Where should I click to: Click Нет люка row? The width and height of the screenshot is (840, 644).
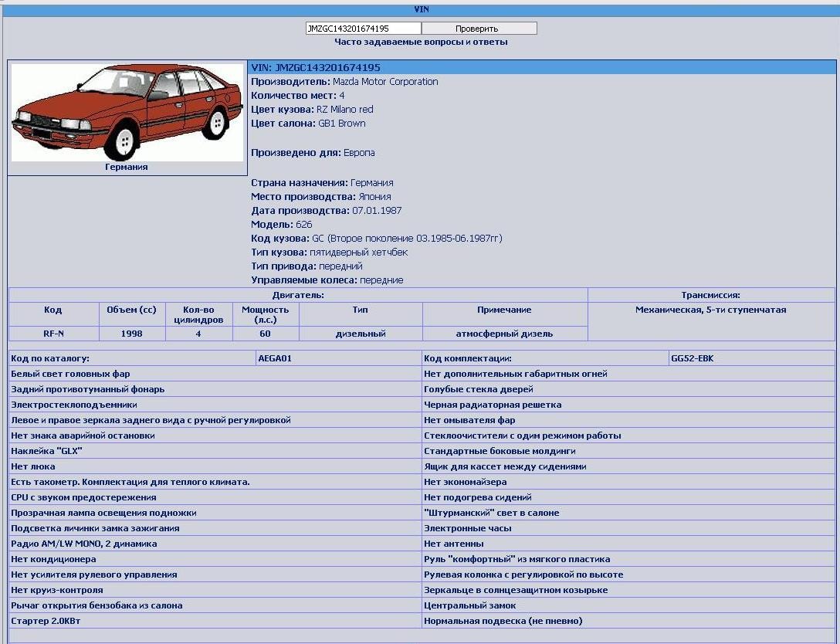[x=215, y=466]
